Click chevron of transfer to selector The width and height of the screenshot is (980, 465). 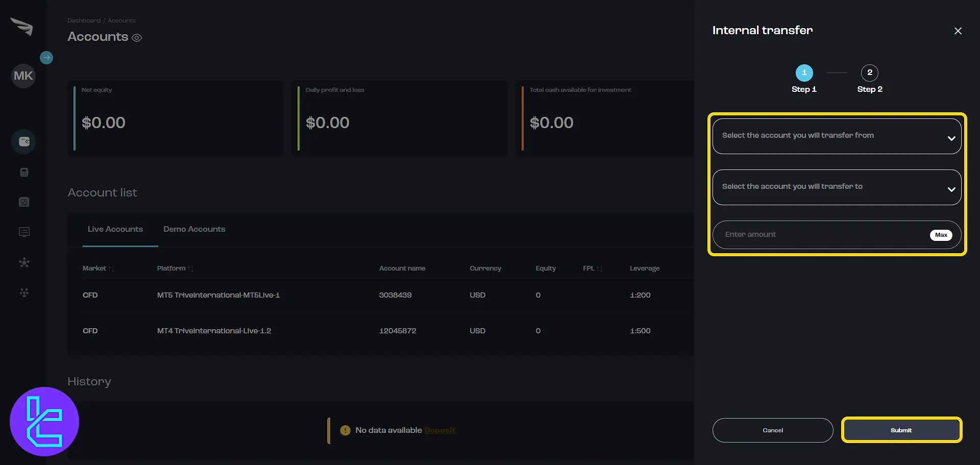coord(951,189)
